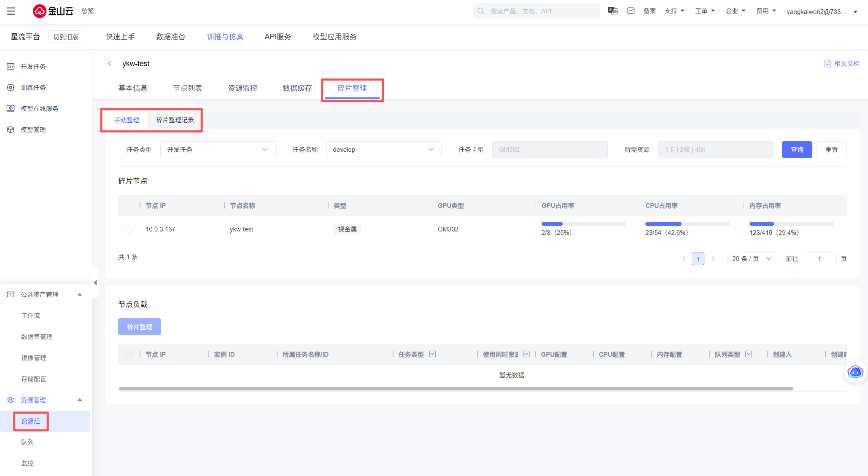Open the 使用闲时资源 column filter icon
The height and width of the screenshot is (476, 868).
pyautogui.click(x=526, y=354)
